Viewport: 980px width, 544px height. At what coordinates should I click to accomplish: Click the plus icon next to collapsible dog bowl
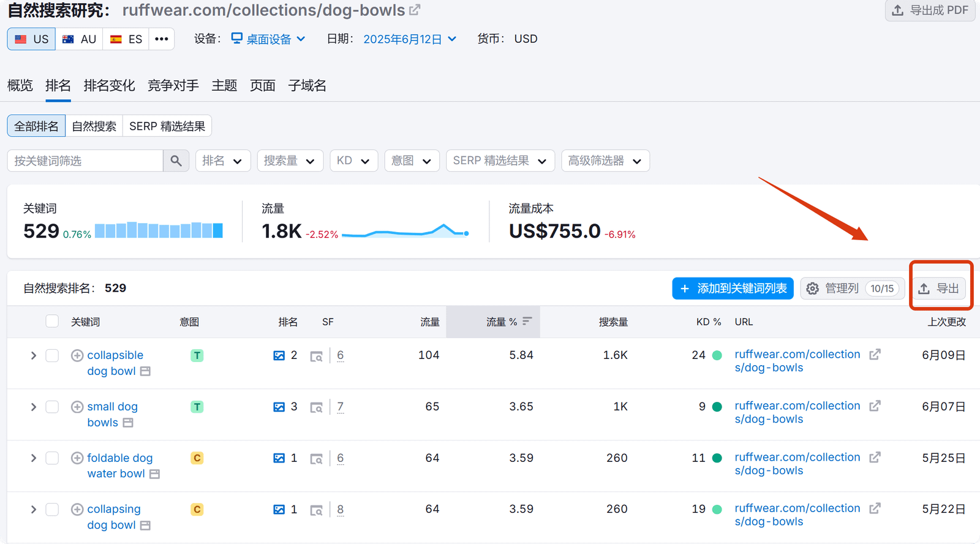77,355
